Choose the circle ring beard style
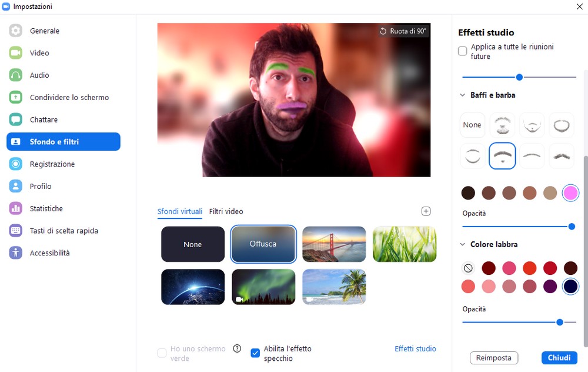This screenshot has height=372, width=588. (562, 125)
